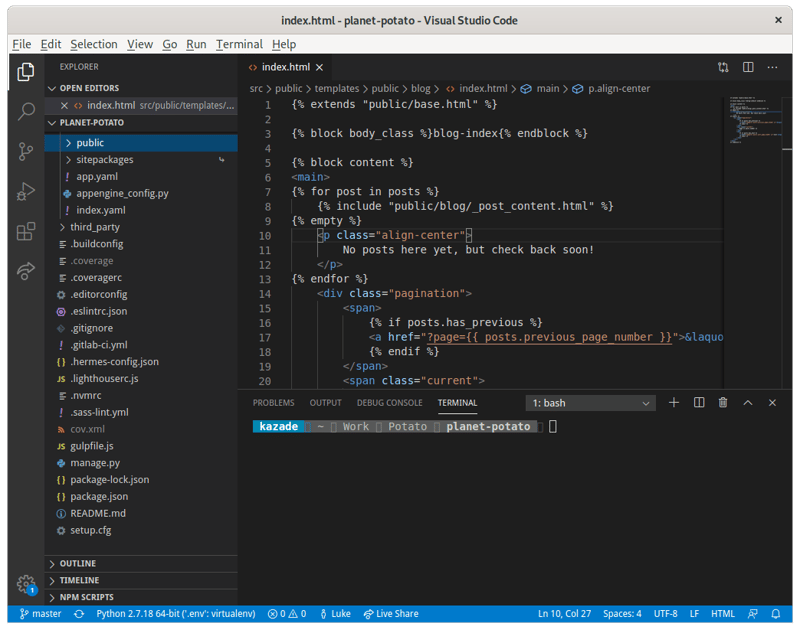
Task: Maximize the panel with up chevron
Action: (747, 403)
